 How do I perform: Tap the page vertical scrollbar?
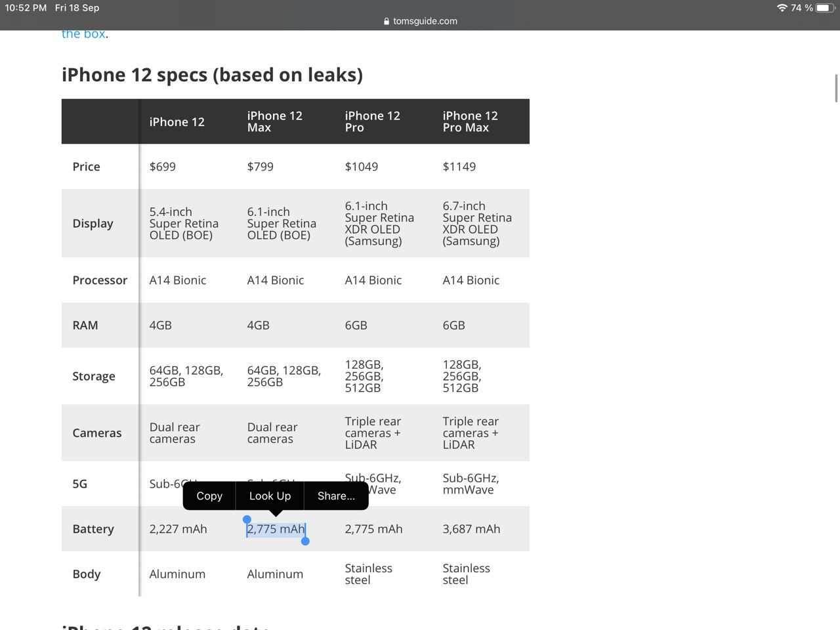point(836,89)
